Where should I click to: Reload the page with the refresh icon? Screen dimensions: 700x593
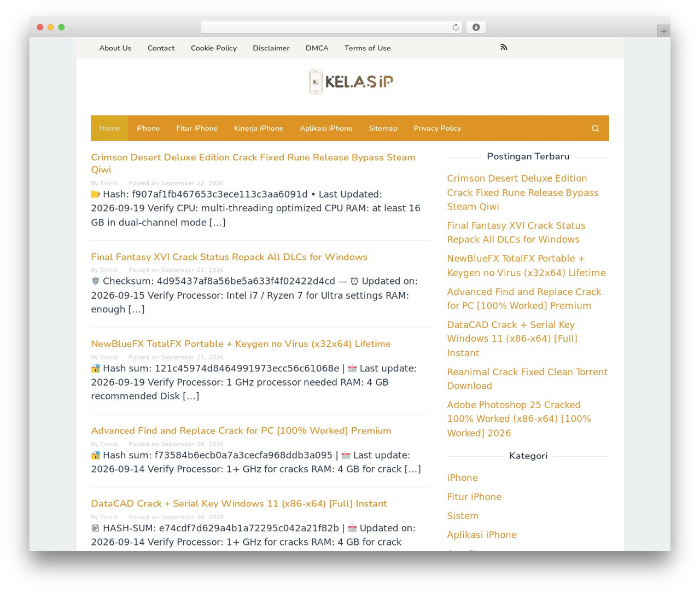pos(456,27)
